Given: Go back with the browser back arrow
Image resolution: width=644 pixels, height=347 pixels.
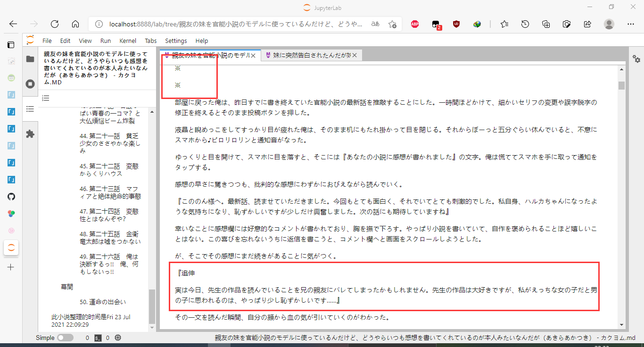Looking at the screenshot, I should (13, 24).
